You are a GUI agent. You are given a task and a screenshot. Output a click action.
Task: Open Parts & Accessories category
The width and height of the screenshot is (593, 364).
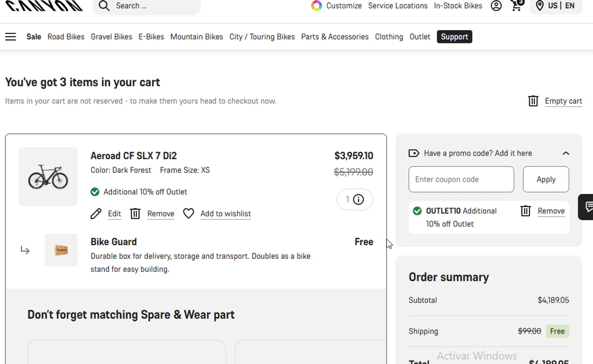335,37
